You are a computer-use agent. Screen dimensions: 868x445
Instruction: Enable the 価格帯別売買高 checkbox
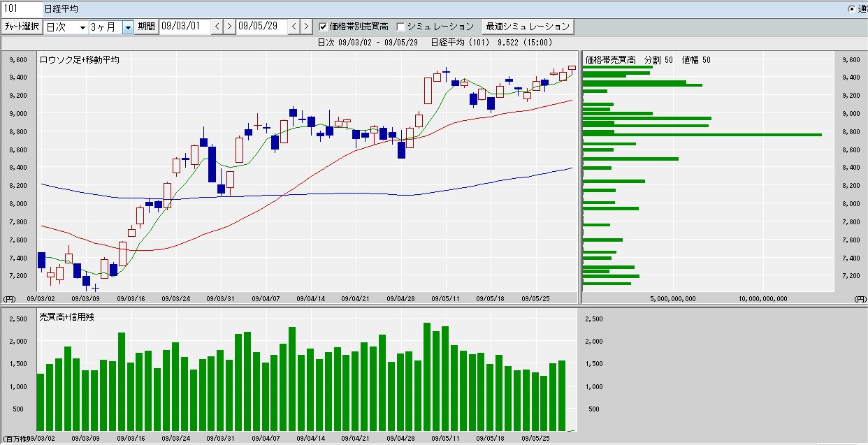[x=324, y=27]
